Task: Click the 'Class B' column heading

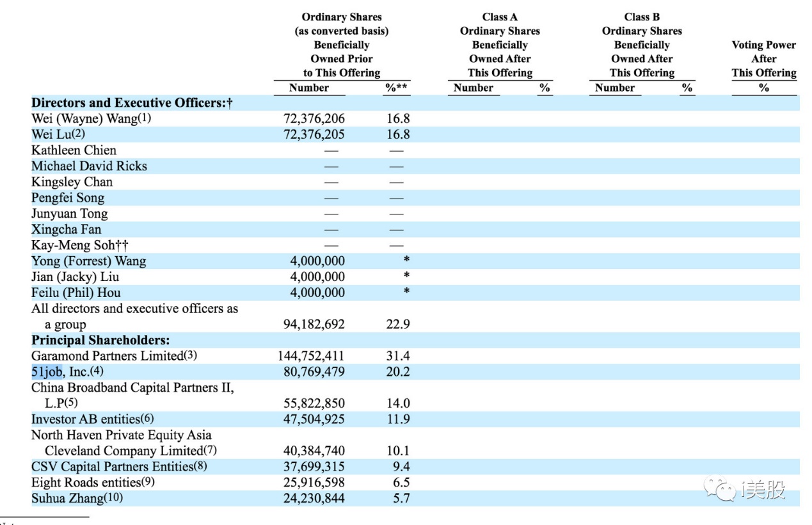Action: pyautogui.click(x=642, y=17)
